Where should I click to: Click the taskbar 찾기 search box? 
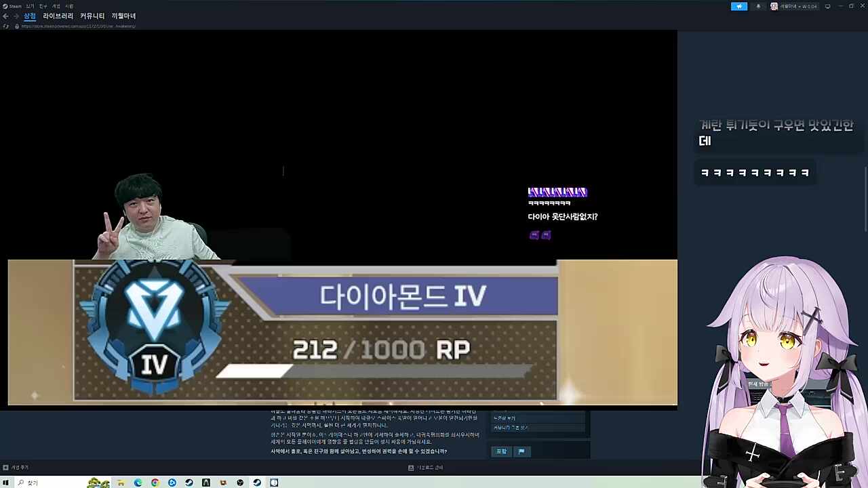pyautogui.click(x=61, y=483)
